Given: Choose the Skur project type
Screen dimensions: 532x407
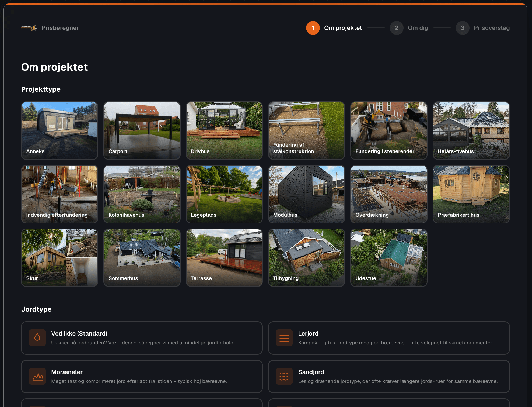Looking at the screenshot, I should tap(59, 258).
